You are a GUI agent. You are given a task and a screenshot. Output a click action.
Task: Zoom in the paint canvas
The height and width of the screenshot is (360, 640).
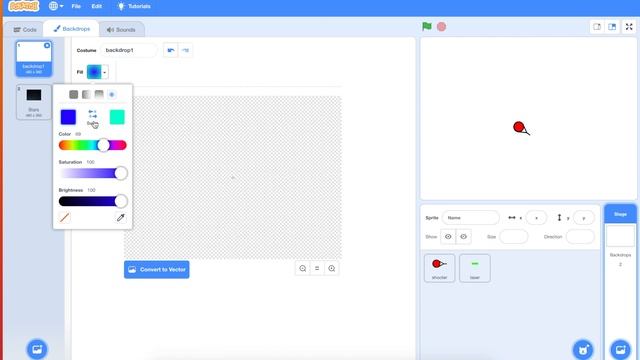(x=331, y=269)
